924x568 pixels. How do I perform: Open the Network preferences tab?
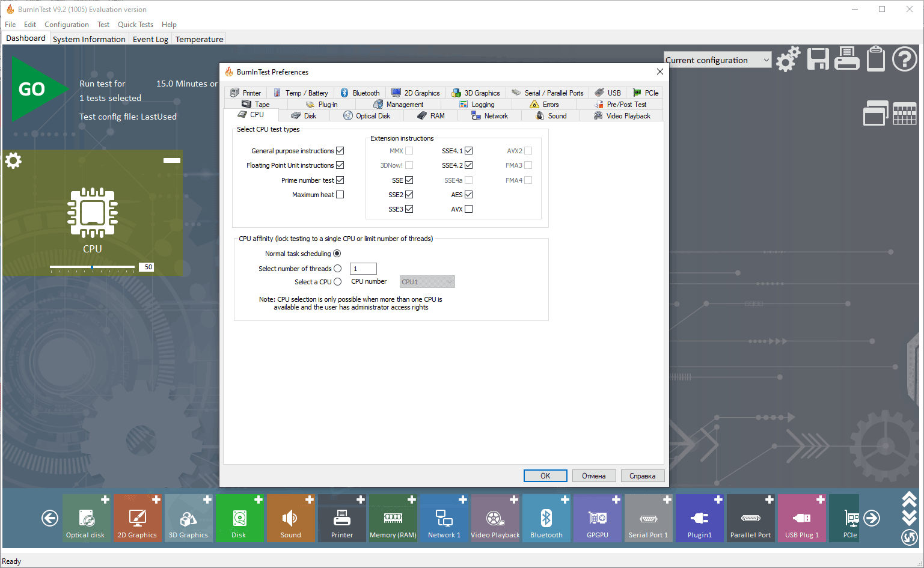click(490, 116)
